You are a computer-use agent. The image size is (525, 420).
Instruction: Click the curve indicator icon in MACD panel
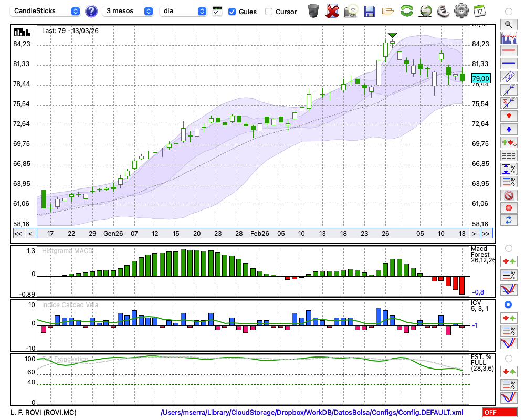point(509,289)
